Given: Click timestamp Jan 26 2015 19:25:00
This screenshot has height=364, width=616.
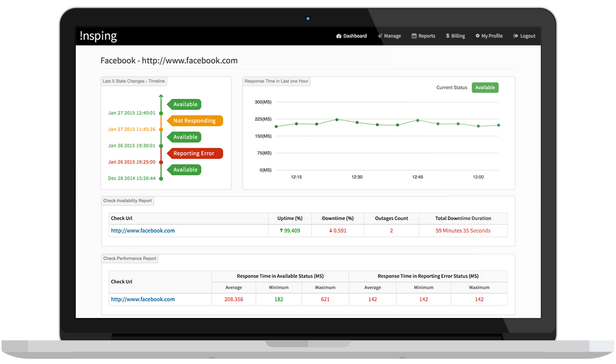Looking at the screenshot, I should click(131, 162).
